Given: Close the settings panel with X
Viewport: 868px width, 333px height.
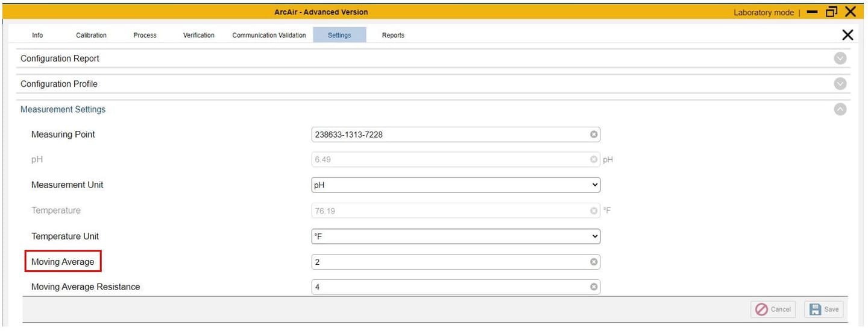Looking at the screenshot, I should (x=848, y=36).
